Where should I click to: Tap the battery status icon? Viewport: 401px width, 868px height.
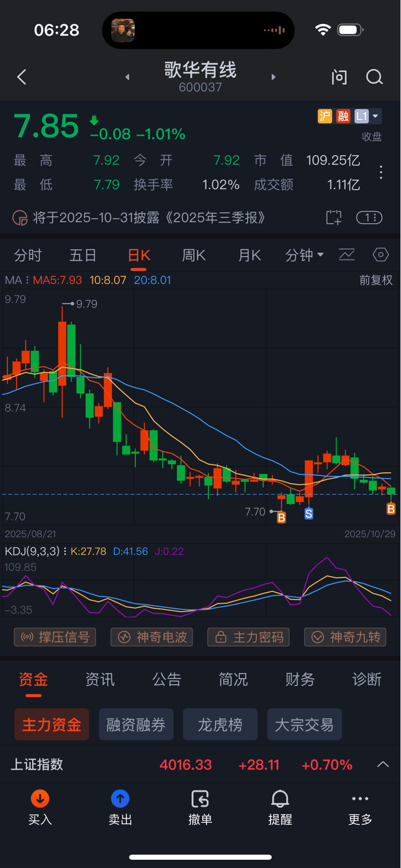point(350,30)
